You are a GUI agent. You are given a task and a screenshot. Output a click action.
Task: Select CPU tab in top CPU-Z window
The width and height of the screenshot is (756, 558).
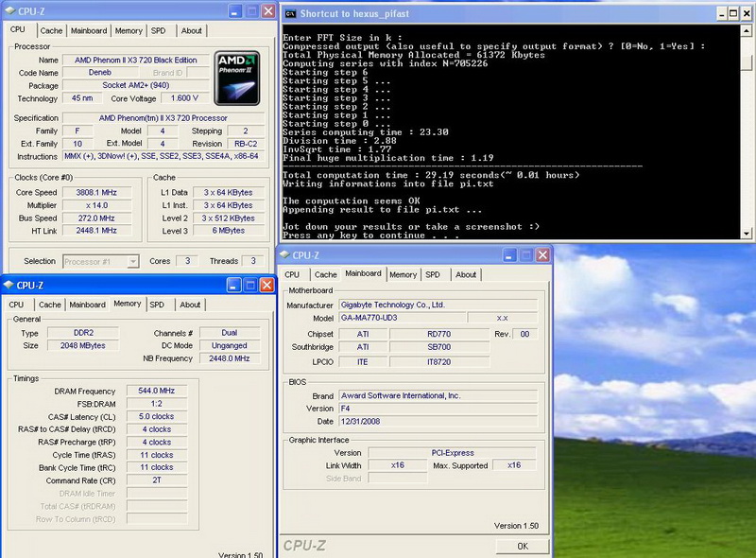[18, 29]
